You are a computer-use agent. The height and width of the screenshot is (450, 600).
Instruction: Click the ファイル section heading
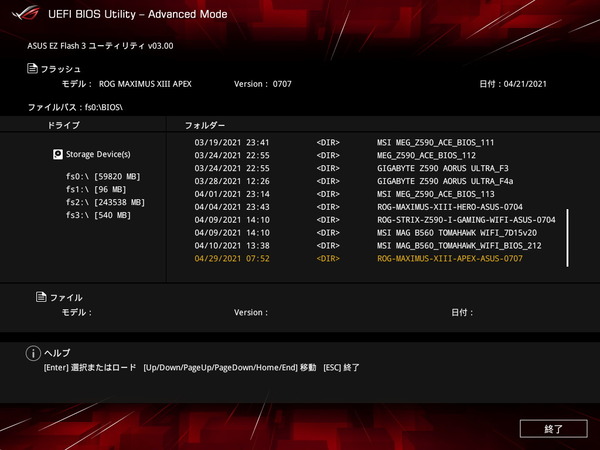pyautogui.click(x=66, y=297)
